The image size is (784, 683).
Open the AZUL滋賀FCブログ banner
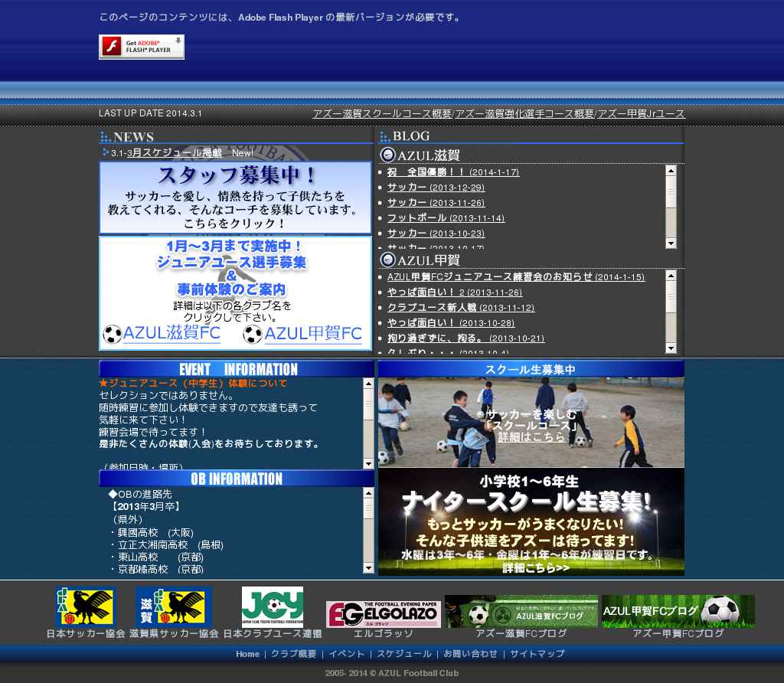click(x=521, y=611)
